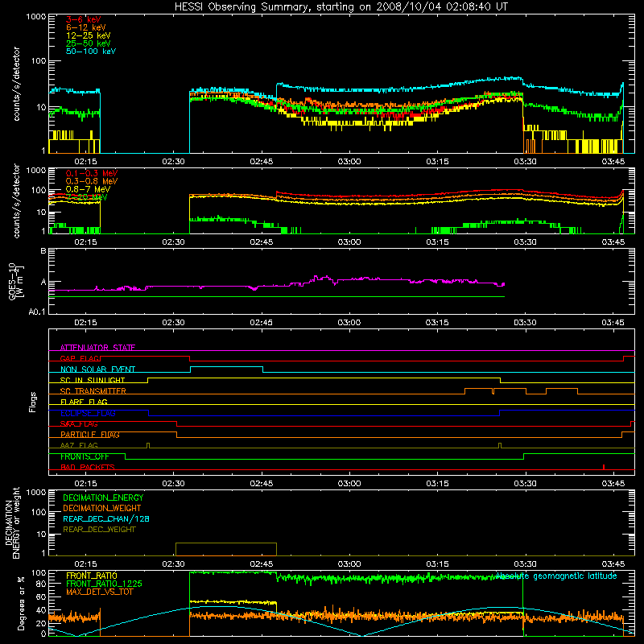
Task: Click the Flags vertical axis title
Action: pos(33,402)
